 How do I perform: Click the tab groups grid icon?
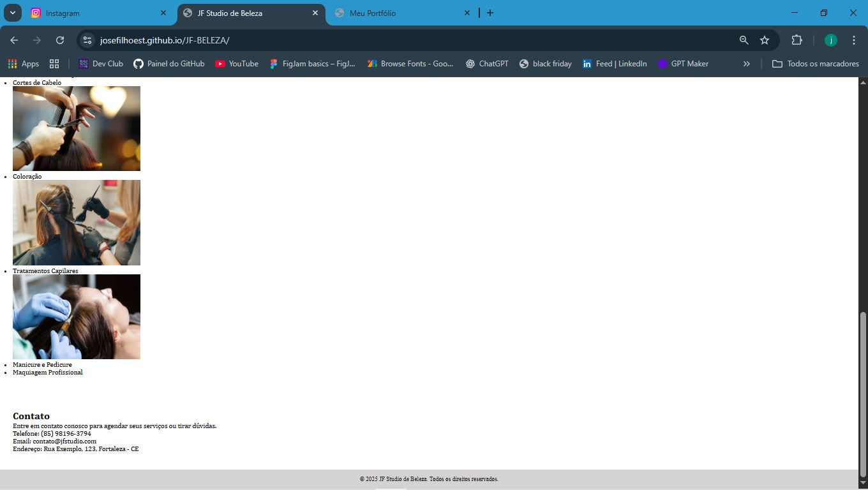(x=54, y=64)
